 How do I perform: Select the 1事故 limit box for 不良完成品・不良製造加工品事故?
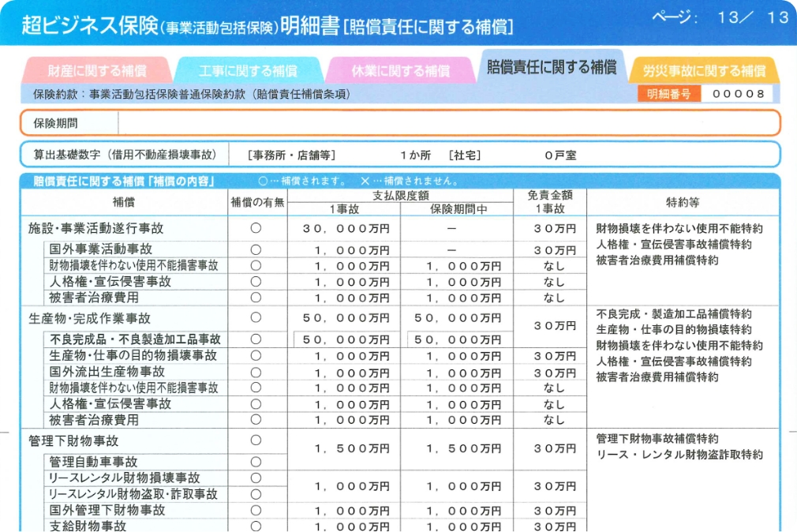coord(345,339)
